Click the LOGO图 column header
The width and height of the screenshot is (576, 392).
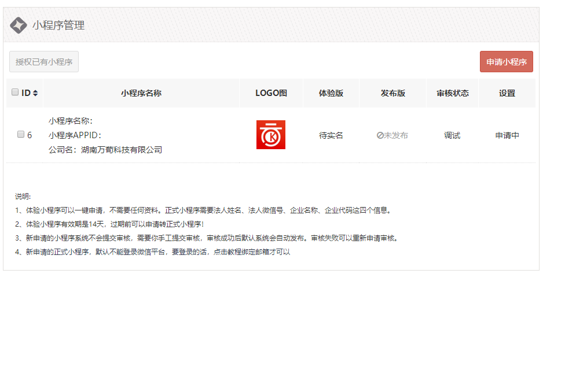(x=271, y=93)
